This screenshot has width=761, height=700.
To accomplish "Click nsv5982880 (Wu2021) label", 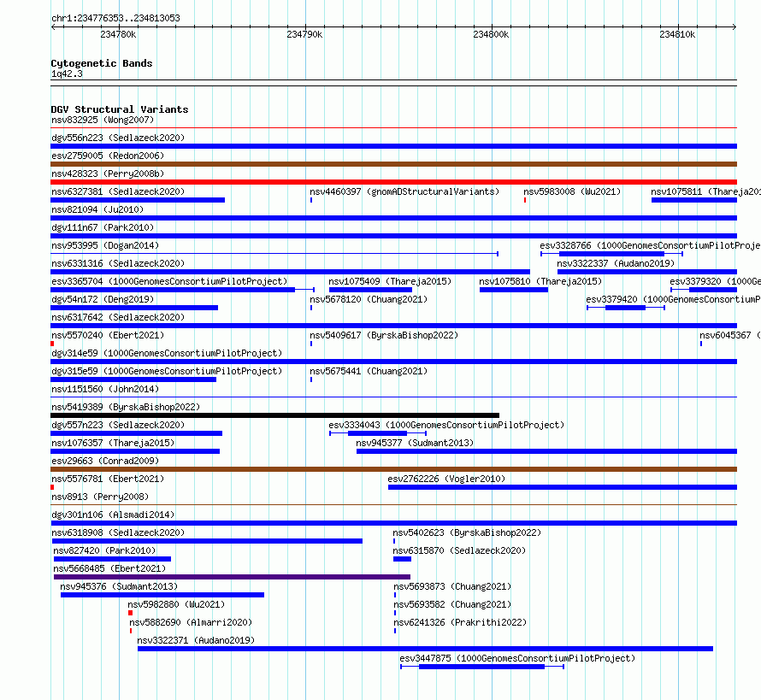I will [x=176, y=604].
